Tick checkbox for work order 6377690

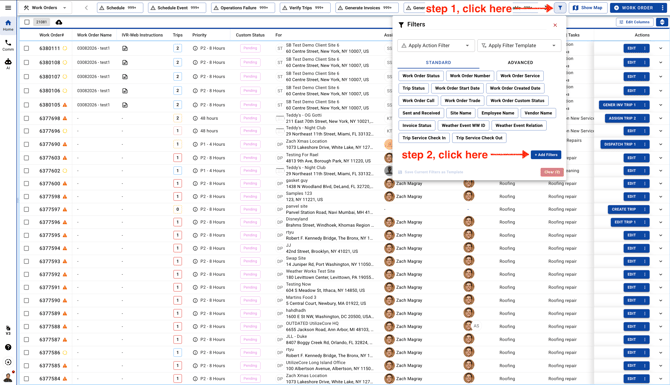pyautogui.click(x=26, y=144)
